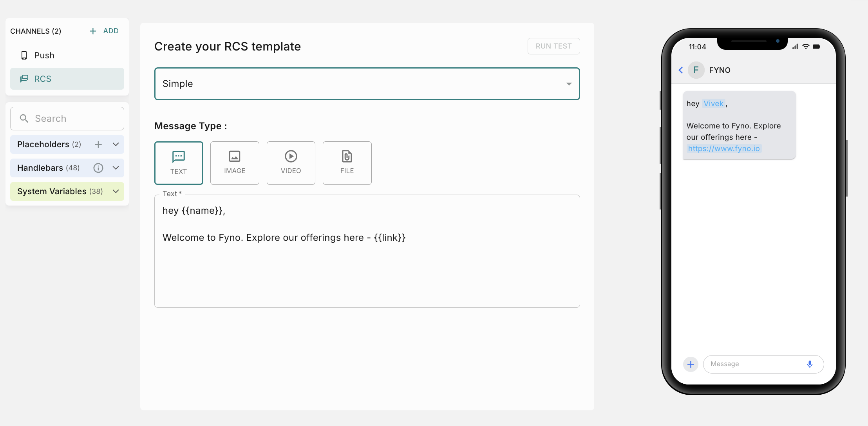The width and height of the screenshot is (868, 426).
Task: Expand the Handlebars list chevron
Action: (x=116, y=168)
